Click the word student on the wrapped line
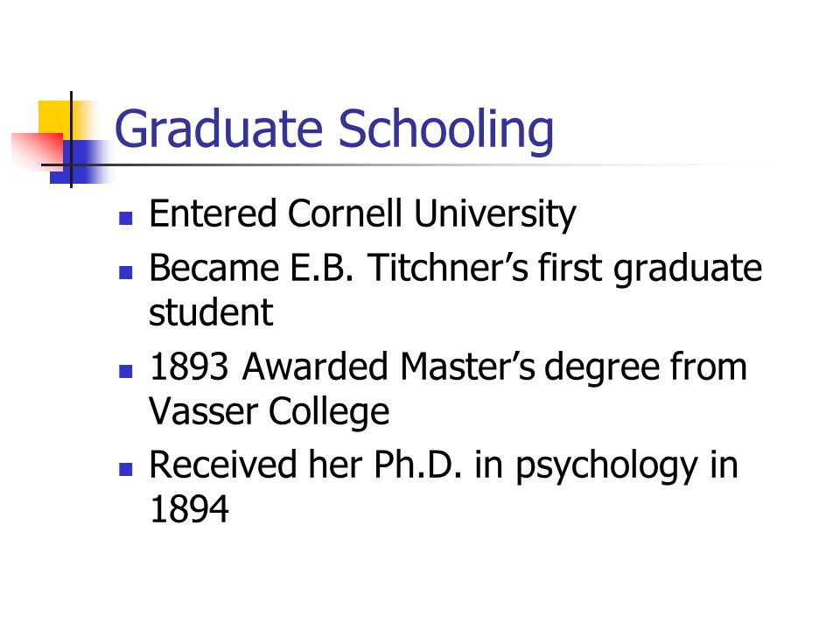 pyautogui.click(x=211, y=312)
